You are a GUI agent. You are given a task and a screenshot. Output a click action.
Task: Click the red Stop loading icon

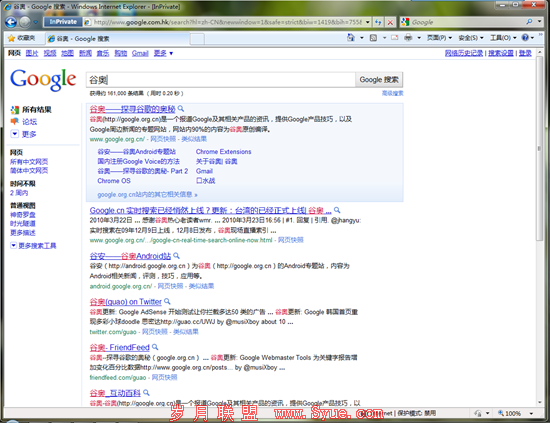(390, 22)
